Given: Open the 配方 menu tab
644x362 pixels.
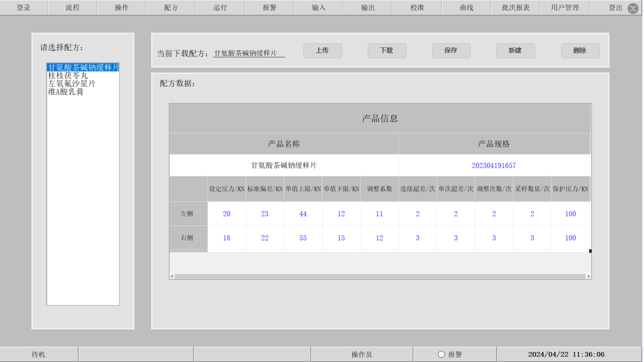Looking at the screenshot, I should pyautogui.click(x=171, y=8).
